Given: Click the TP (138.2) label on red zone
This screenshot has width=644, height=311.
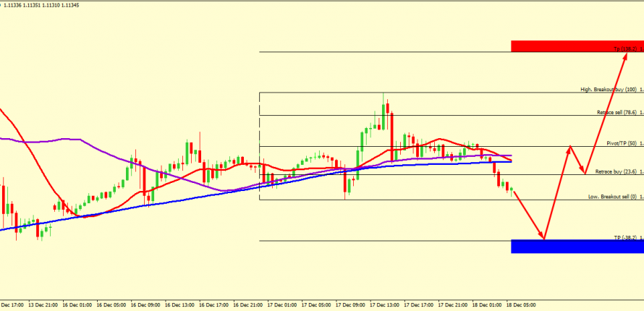Looking at the screenshot, I should [x=626, y=48].
